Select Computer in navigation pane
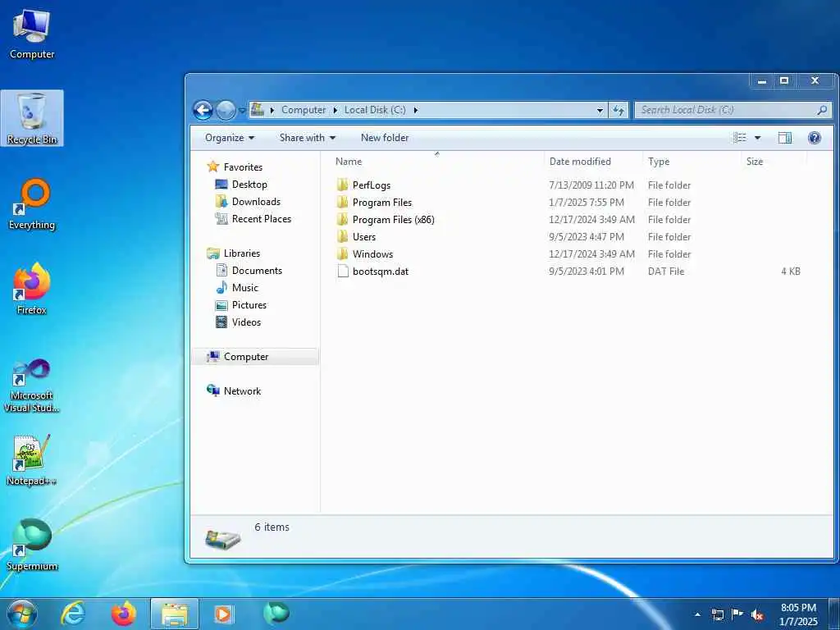This screenshot has width=840, height=630. click(x=255, y=357)
